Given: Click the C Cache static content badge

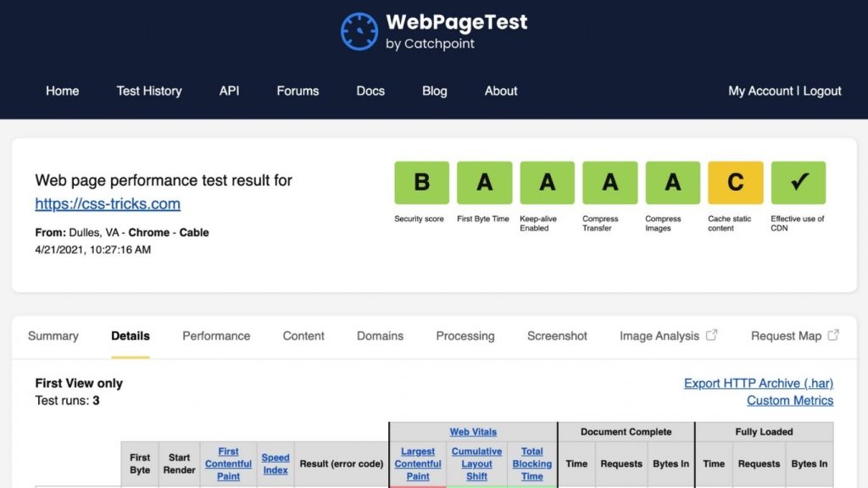Looking at the screenshot, I should (x=735, y=182).
